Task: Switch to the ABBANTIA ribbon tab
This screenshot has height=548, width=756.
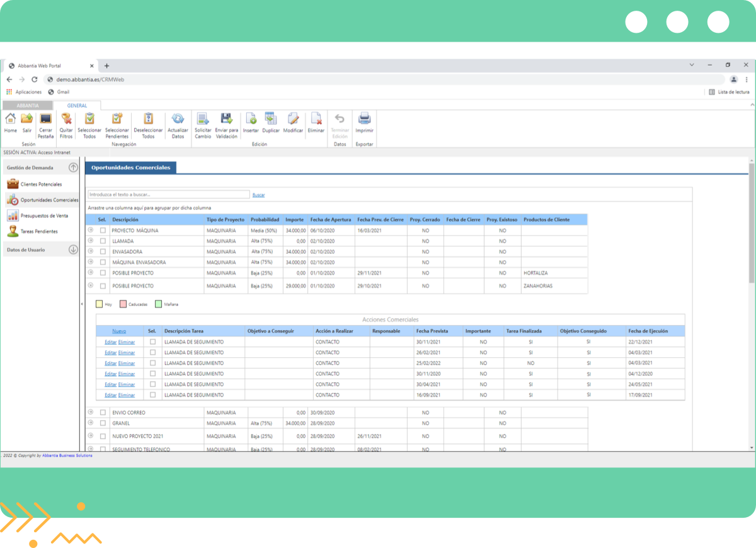Action: [27, 106]
